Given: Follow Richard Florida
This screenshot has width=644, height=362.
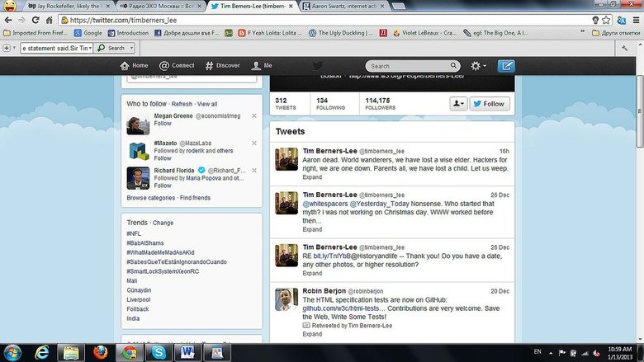Looking at the screenshot, I should click(163, 186).
